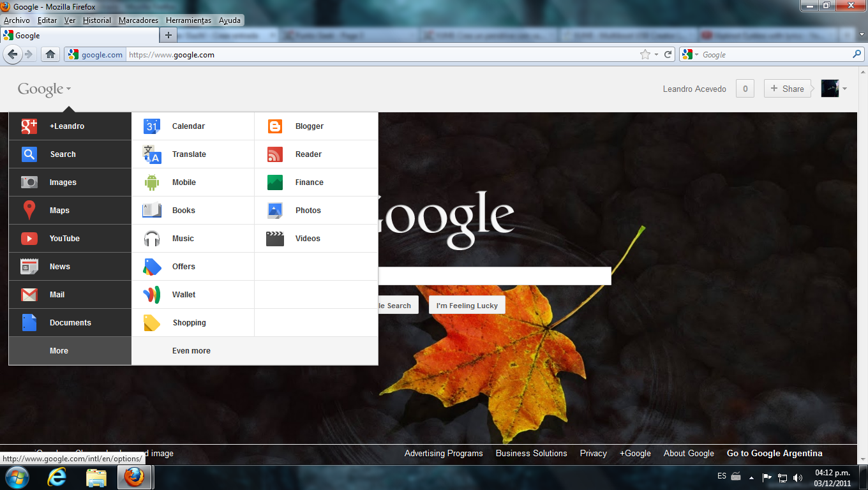Open the Archivo menu
The image size is (868, 490).
[17, 20]
